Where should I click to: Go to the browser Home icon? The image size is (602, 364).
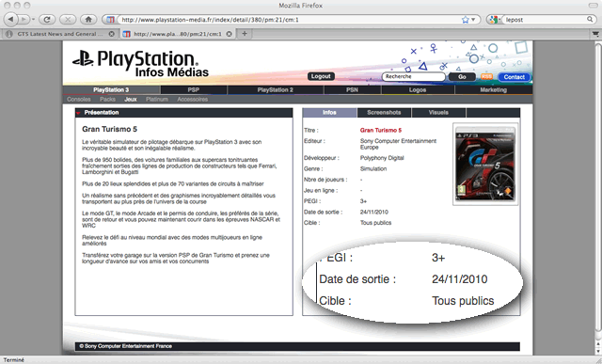[88, 19]
